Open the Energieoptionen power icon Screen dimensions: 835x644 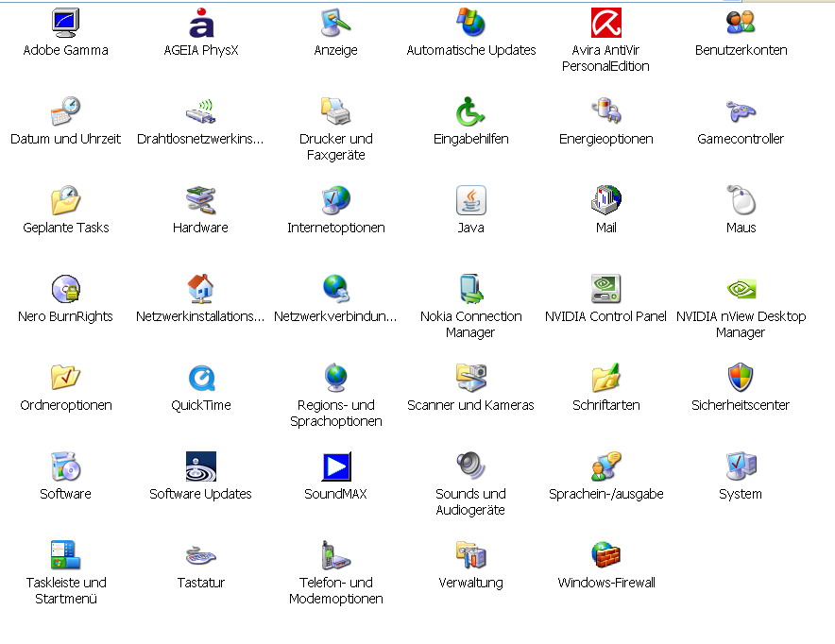pos(606,111)
